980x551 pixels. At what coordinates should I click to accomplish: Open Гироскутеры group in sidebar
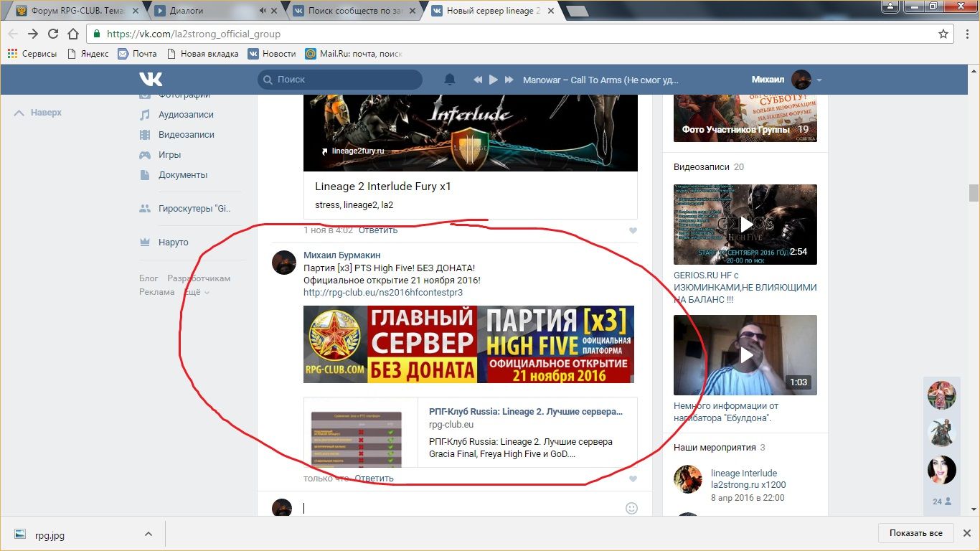click(x=194, y=209)
